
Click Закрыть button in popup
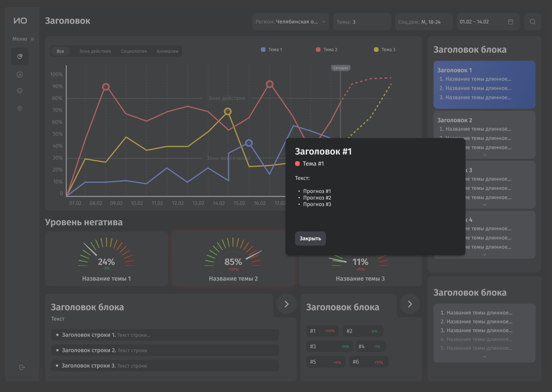coord(310,238)
